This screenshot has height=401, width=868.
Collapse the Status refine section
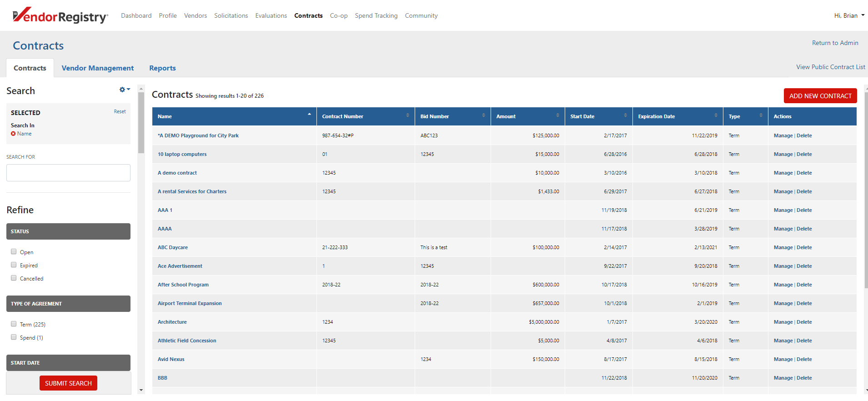(68, 231)
